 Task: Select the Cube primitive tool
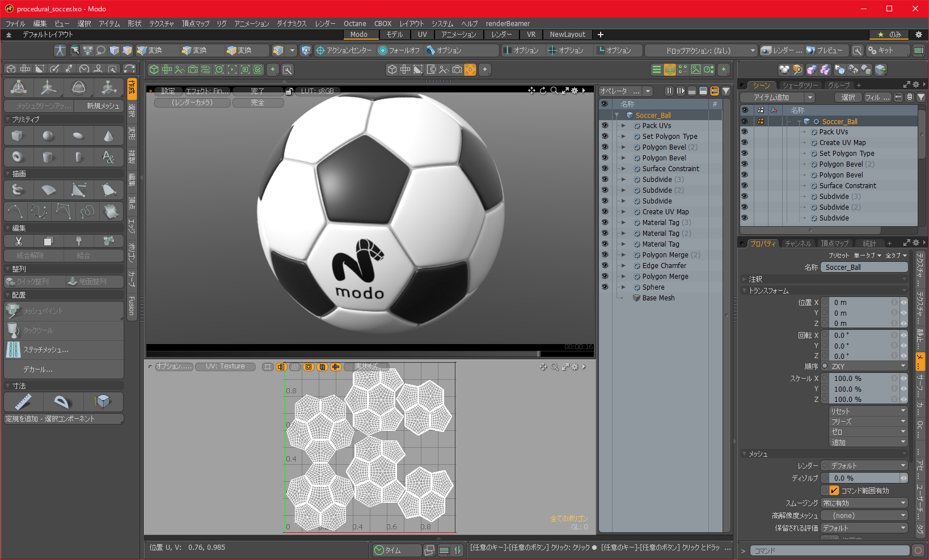18,136
